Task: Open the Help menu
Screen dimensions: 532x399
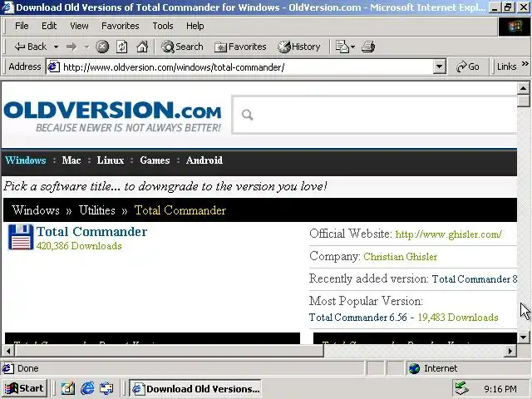Action: (195, 26)
